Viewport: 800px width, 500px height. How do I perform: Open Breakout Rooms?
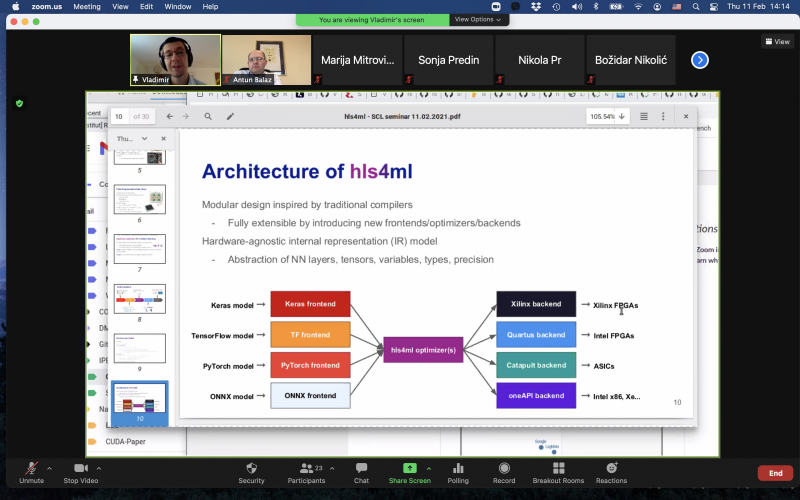tap(558, 472)
